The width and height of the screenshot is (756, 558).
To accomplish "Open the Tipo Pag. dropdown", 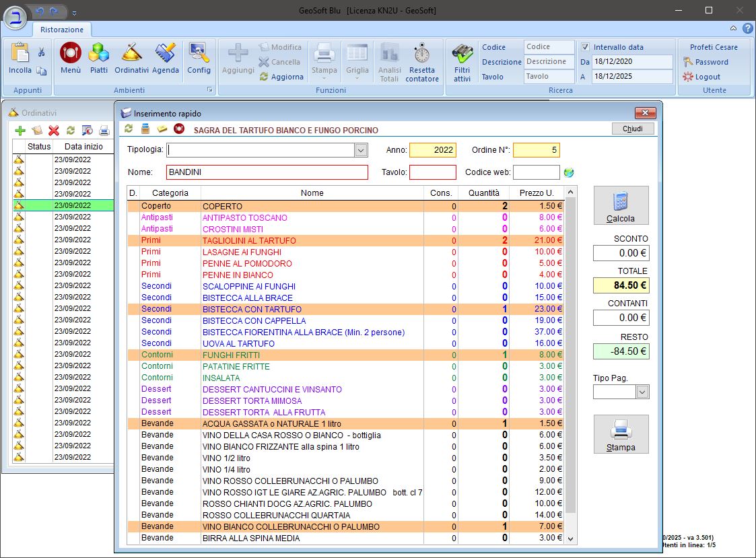I will coord(642,392).
